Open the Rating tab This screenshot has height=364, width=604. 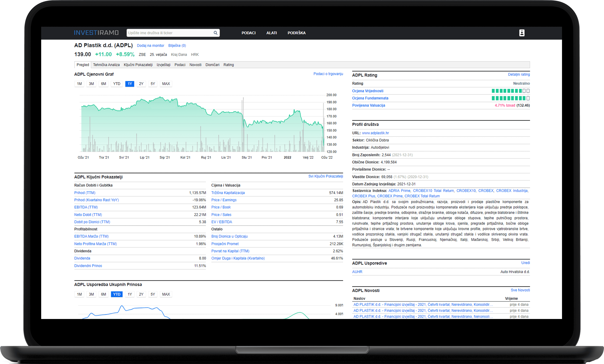point(229,65)
